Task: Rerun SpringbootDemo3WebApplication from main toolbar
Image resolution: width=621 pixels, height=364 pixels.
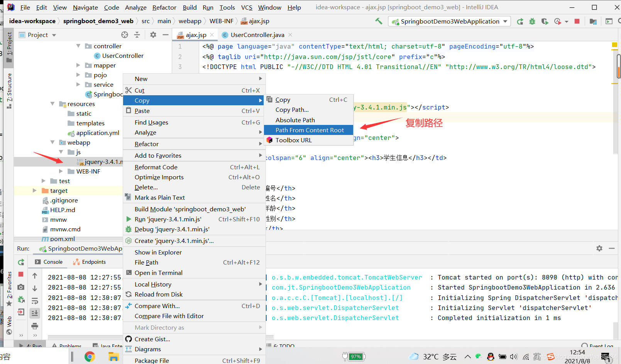Action: click(x=520, y=22)
